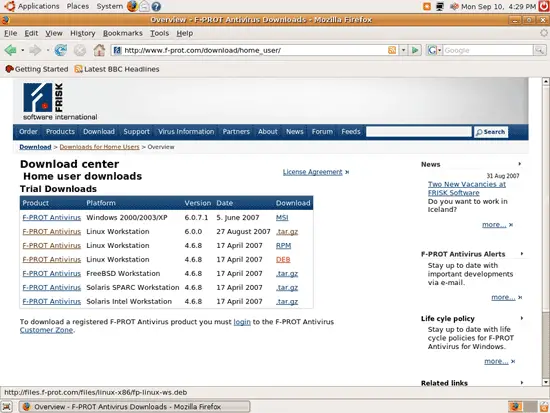Open Latest BBC Headlines bookmark feed
550x413 pixels.
(x=117, y=69)
